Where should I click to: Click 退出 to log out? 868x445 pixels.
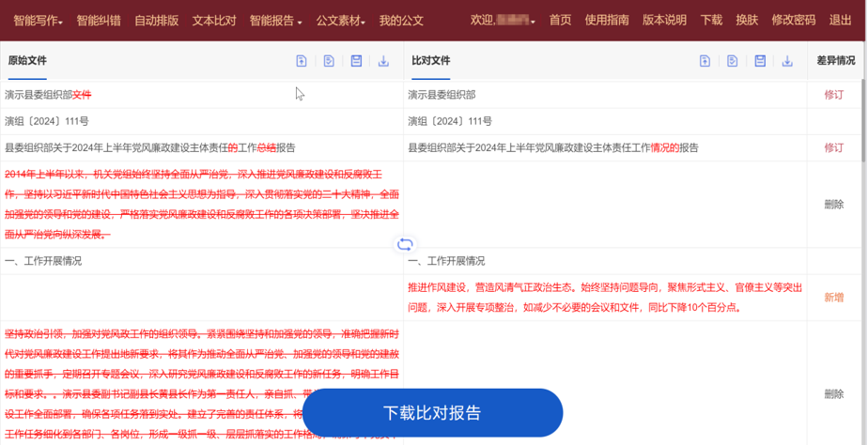coord(840,21)
